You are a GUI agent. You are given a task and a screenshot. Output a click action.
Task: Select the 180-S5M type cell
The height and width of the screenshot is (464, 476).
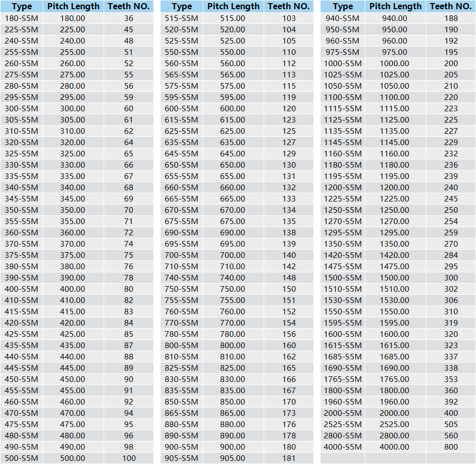click(x=22, y=18)
